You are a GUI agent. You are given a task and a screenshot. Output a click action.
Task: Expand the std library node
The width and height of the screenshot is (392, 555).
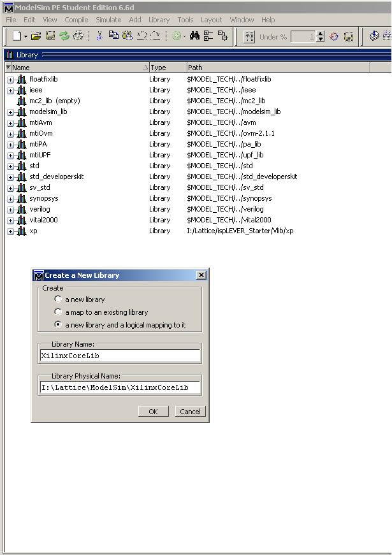(x=11, y=166)
